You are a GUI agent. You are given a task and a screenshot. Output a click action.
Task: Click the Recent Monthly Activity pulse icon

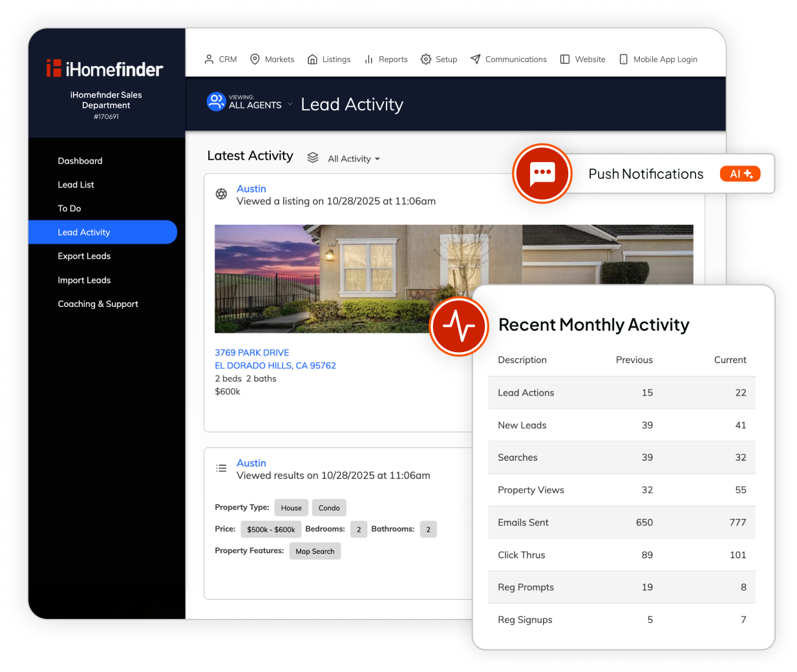pyautogui.click(x=459, y=326)
